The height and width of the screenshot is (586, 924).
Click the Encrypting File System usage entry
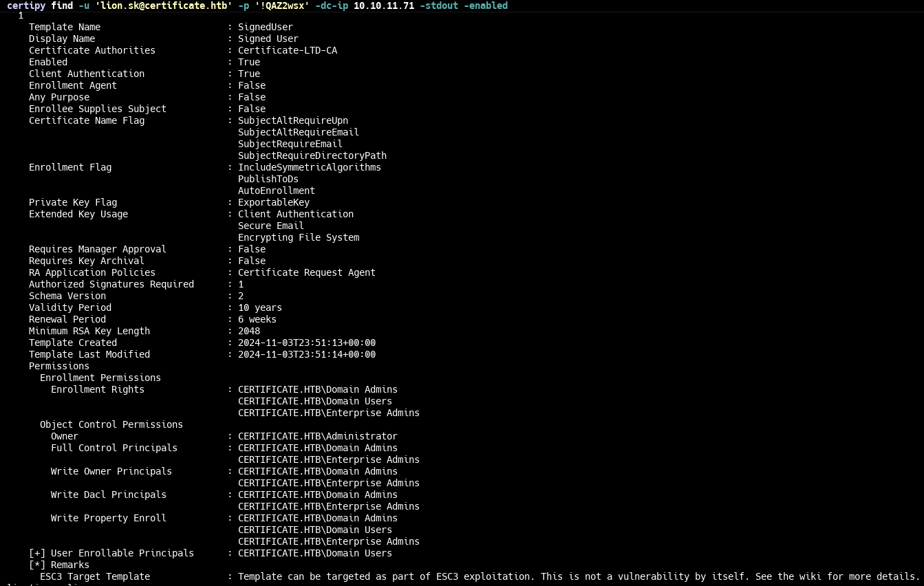298,238
